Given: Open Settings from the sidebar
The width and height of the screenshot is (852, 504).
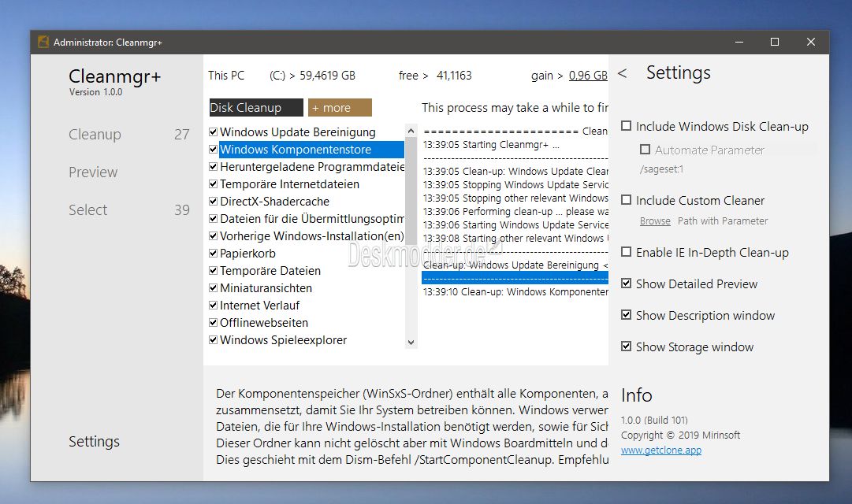Looking at the screenshot, I should [x=94, y=442].
